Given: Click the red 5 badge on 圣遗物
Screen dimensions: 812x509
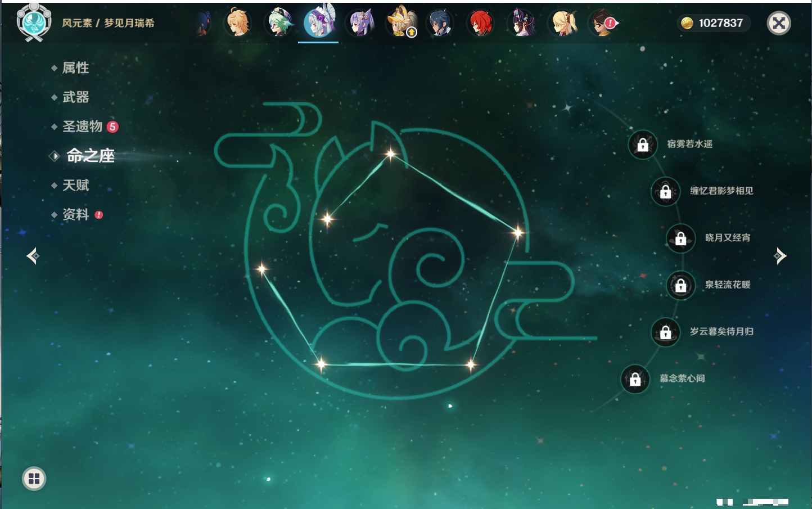Looking at the screenshot, I should [112, 127].
